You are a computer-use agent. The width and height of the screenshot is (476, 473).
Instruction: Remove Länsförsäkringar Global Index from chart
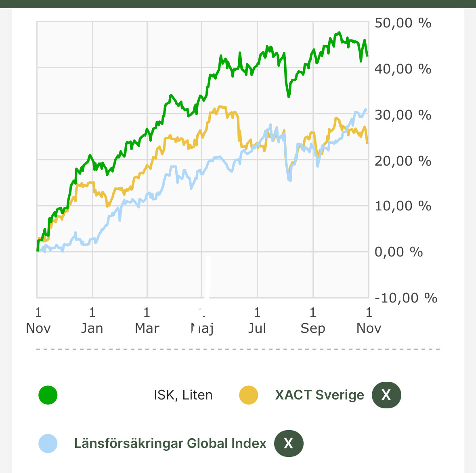[288, 443]
